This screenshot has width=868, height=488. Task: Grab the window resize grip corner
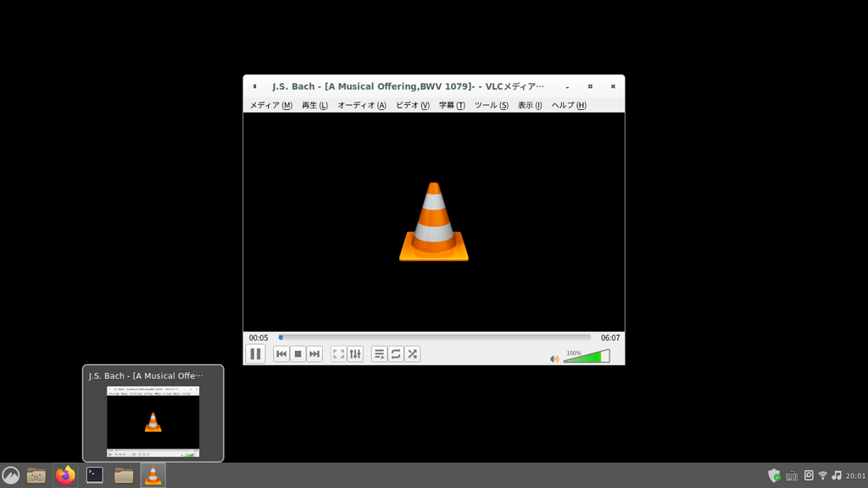(620, 360)
